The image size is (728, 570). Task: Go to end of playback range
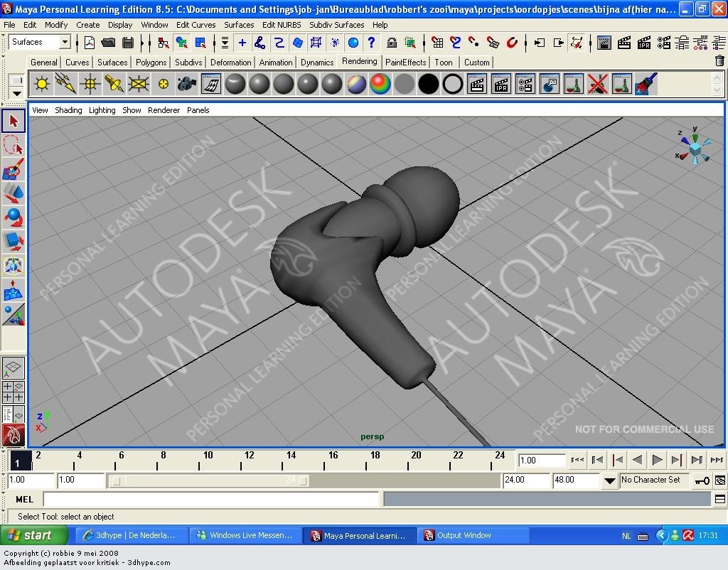pyautogui.click(x=717, y=460)
